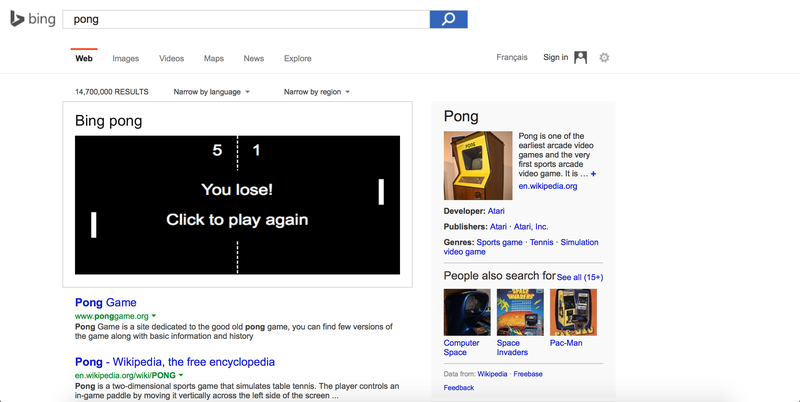This screenshot has width=800, height=402.
Task: Expand the Narrow by language dropdown
Action: (211, 92)
